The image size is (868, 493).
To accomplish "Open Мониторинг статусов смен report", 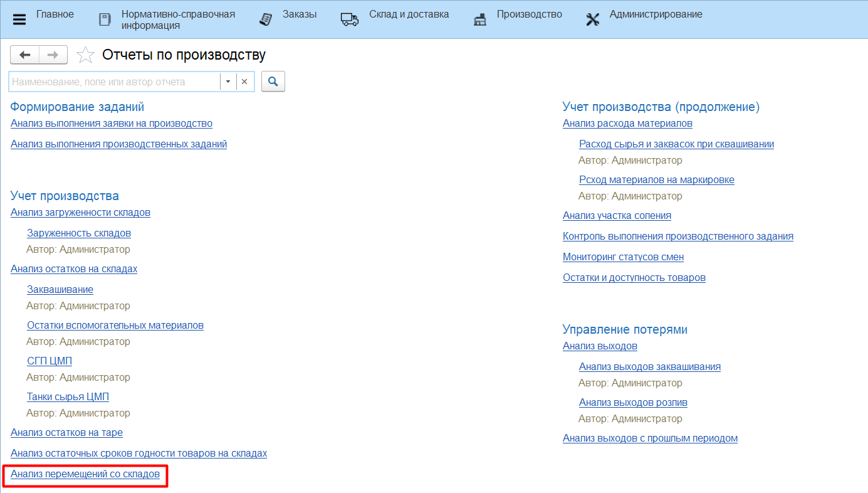I will point(623,257).
